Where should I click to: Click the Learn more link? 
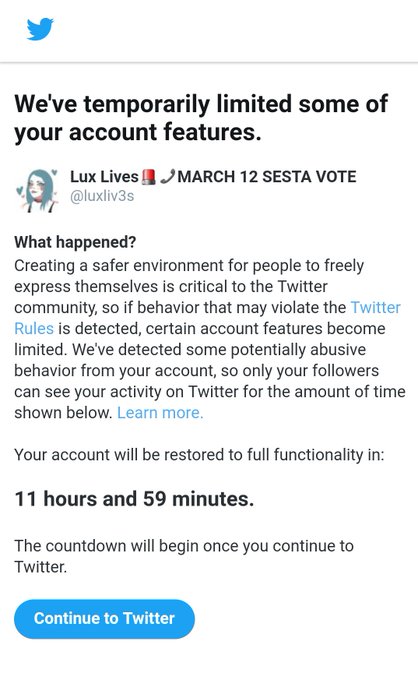[160, 412]
